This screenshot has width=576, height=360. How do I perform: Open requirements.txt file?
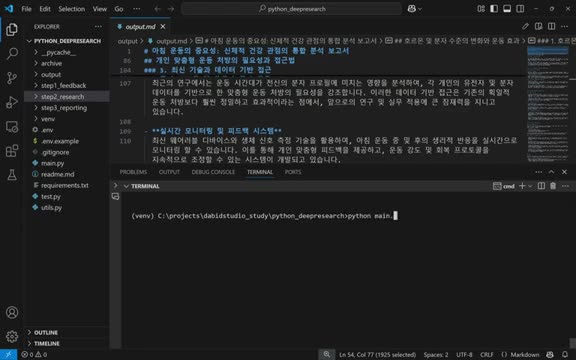click(66, 186)
